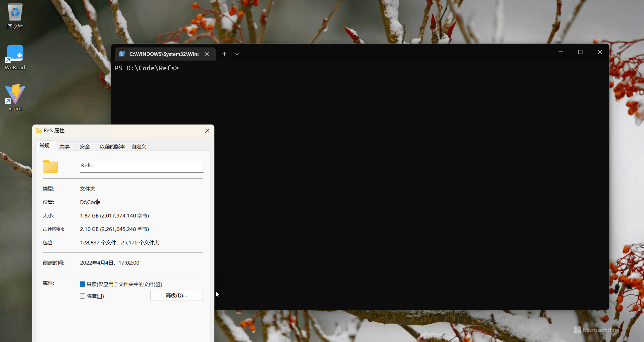The image size is (644, 342).
Task: Minimize the terminal window
Action: [x=561, y=52]
